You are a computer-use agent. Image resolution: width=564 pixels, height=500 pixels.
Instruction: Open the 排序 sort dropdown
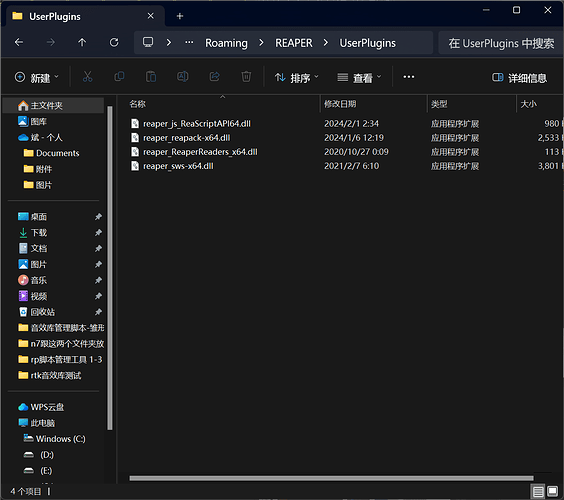coord(296,78)
